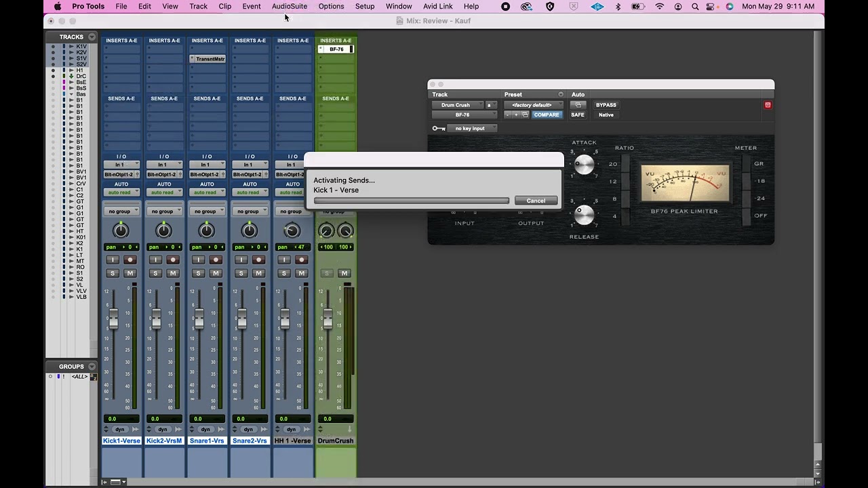Click the red target button in plugin header
Image resolution: width=868 pixels, height=488 pixels.
point(768,105)
